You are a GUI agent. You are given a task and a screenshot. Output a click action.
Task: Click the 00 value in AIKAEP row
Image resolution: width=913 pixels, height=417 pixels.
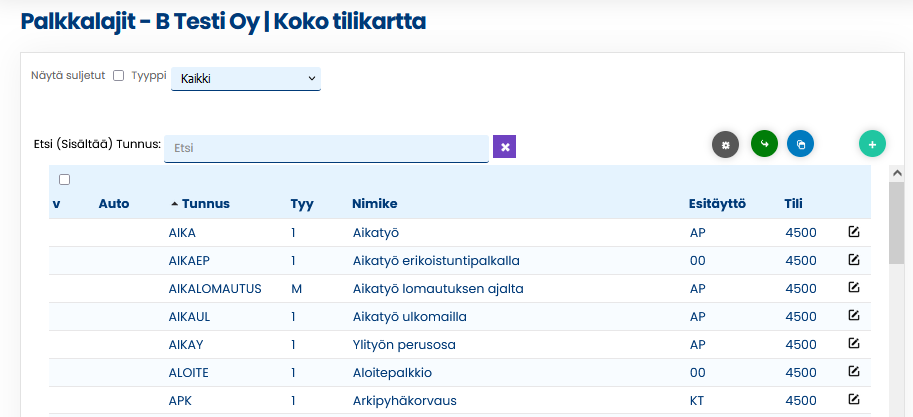tap(698, 261)
